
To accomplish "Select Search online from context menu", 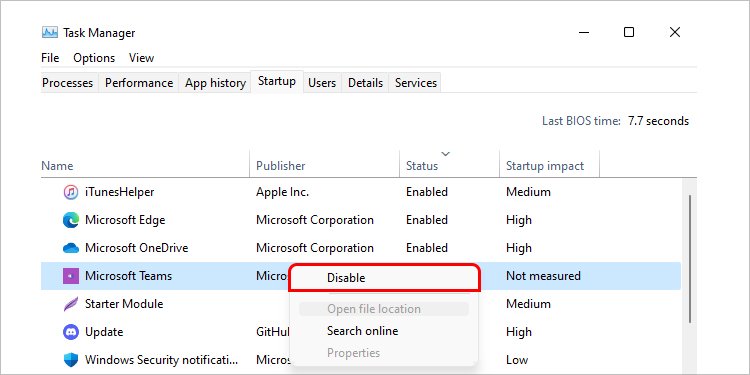I will click(x=362, y=331).
